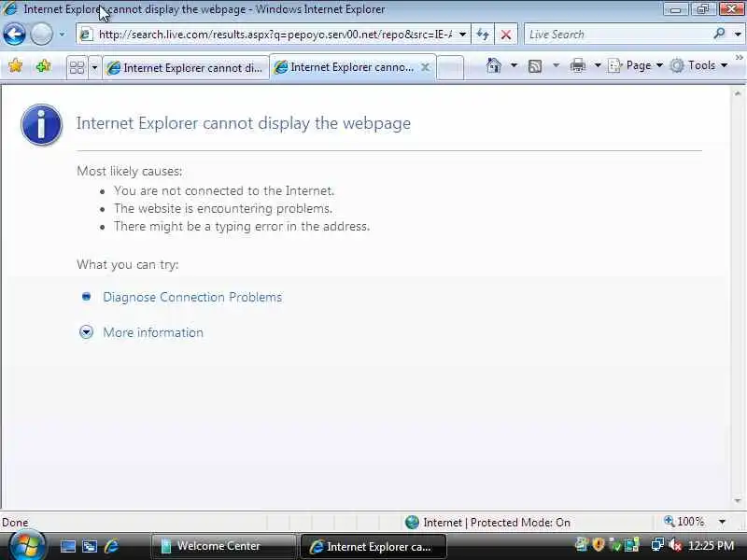This screenshot has height=560, width=747.
Task: Open the search provider options dropdown
Action: click(x=738, y=35)
